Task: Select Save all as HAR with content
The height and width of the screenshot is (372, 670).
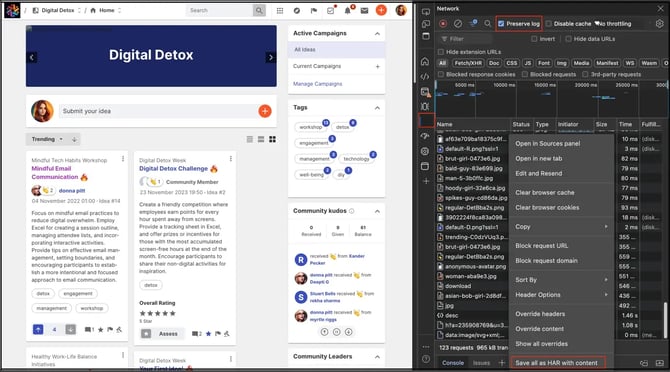Action: tap(556, 363)
